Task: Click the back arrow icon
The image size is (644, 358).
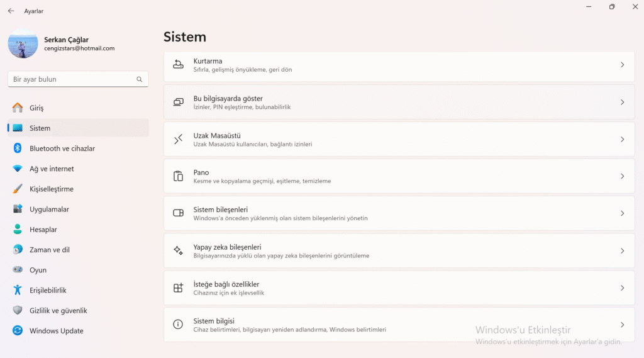Action: click(11, 11)
